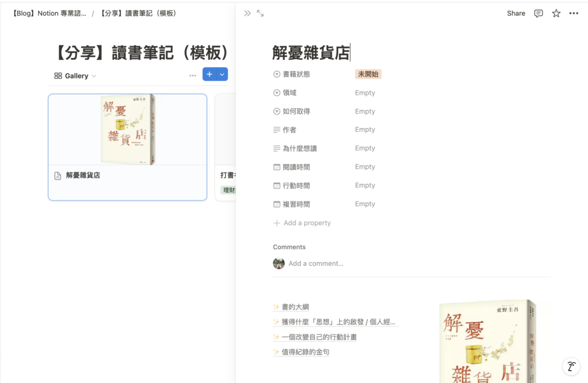Close side peek with double chevron icon
The height and width of the screenshot is (383, 588).
tap(247, 13)
